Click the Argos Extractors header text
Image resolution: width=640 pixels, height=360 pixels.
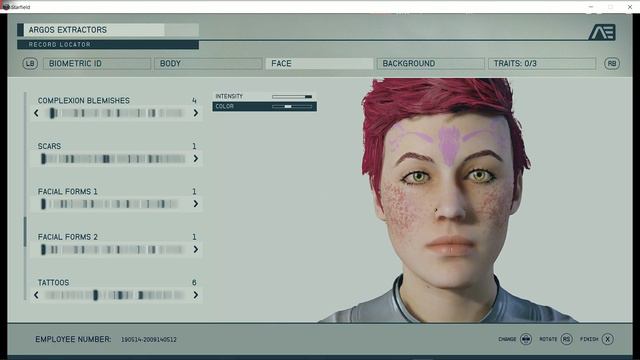(68, 30)
